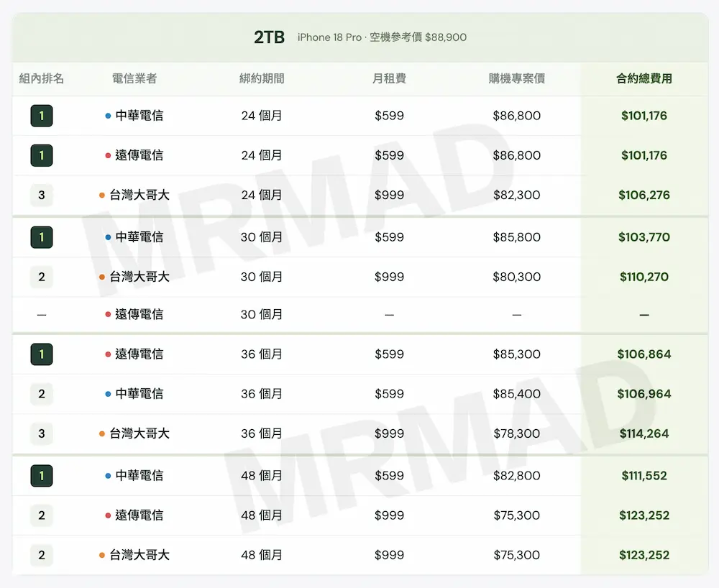Click red dot beside 遠傳電信 in 30 個月 row
Screen dimensions: 719x588
[109, 314]
